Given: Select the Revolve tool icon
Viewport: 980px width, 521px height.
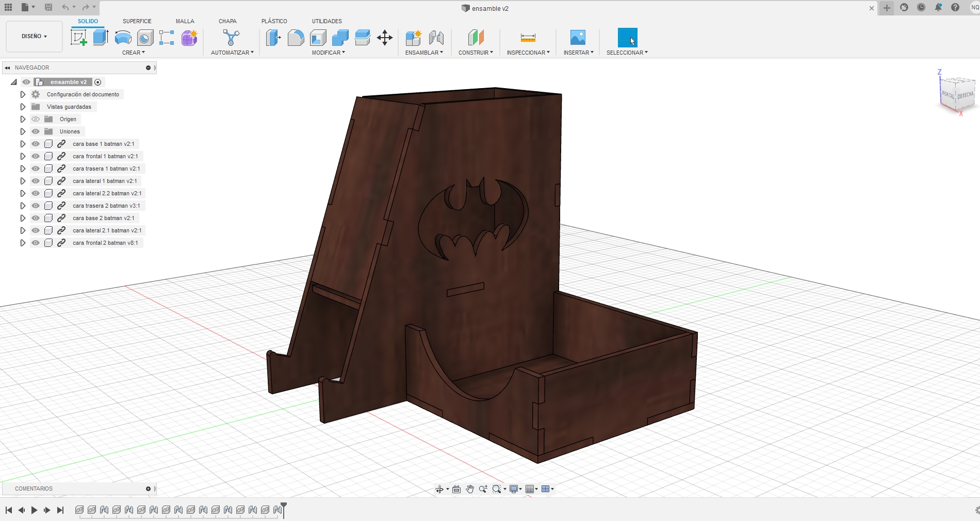Looking at the screenshot, I should click(x=123, y=38).
